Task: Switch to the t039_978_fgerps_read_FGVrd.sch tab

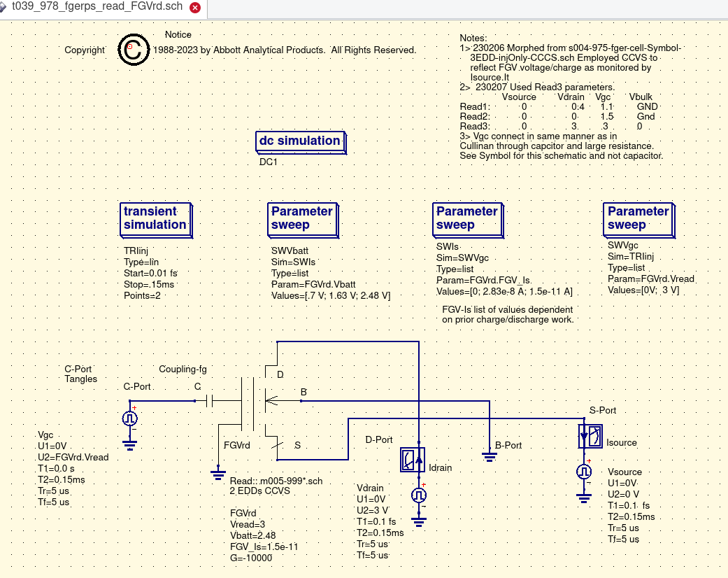Action: (x=97, y=8)
